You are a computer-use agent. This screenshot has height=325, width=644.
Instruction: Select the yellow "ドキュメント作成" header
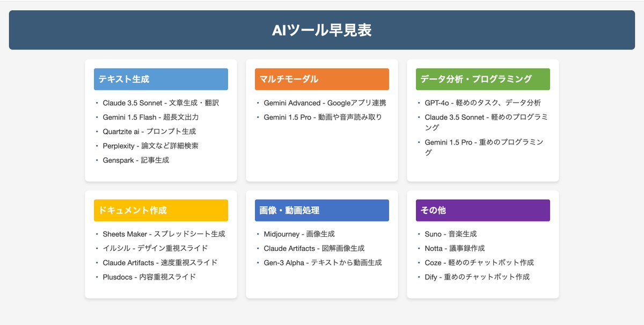161,211
